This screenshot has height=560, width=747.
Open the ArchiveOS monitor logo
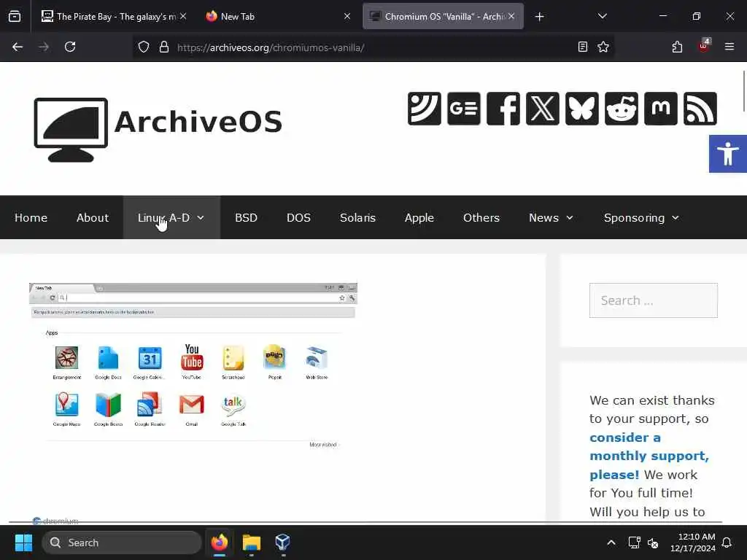tap(71, 130)
